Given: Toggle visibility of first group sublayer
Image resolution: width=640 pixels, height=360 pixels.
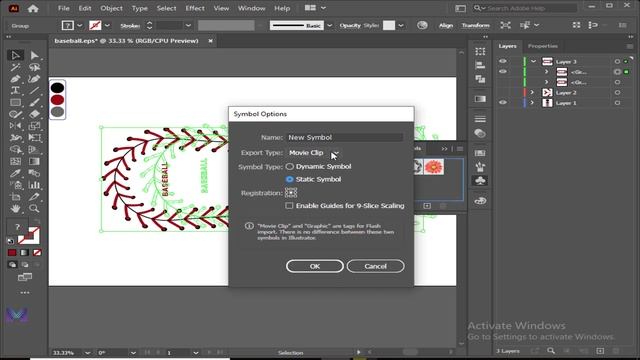Looking at the screenshot, I should tap(503, 72).
